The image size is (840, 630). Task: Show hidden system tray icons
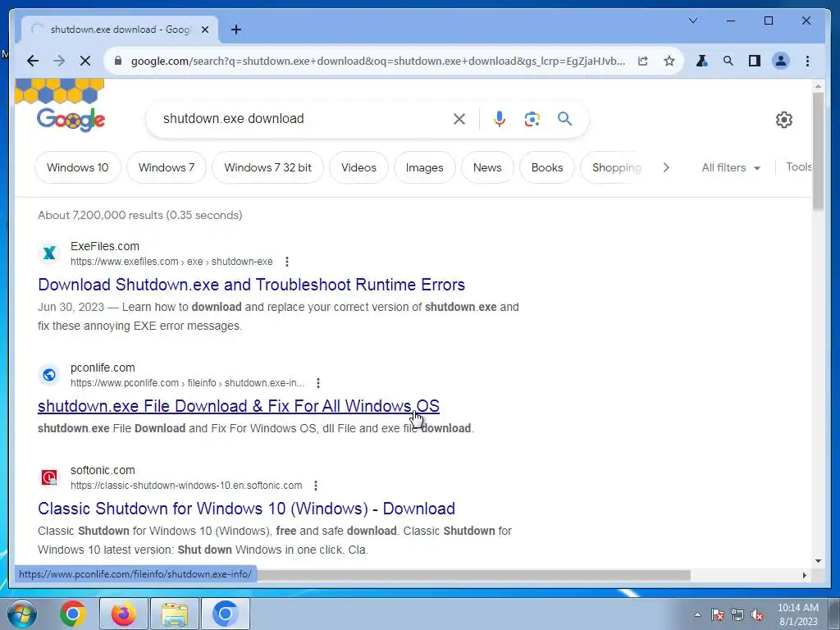[697, 614]
